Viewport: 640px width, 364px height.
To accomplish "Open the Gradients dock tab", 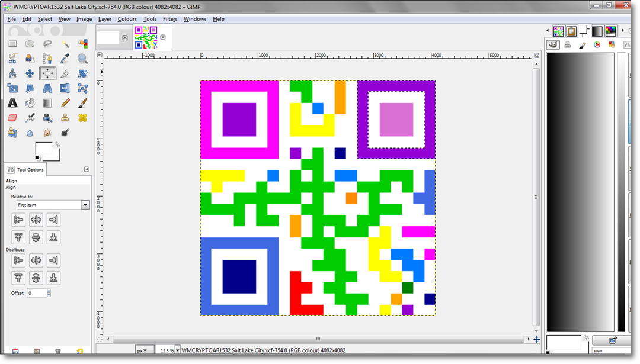I will 597,31.
